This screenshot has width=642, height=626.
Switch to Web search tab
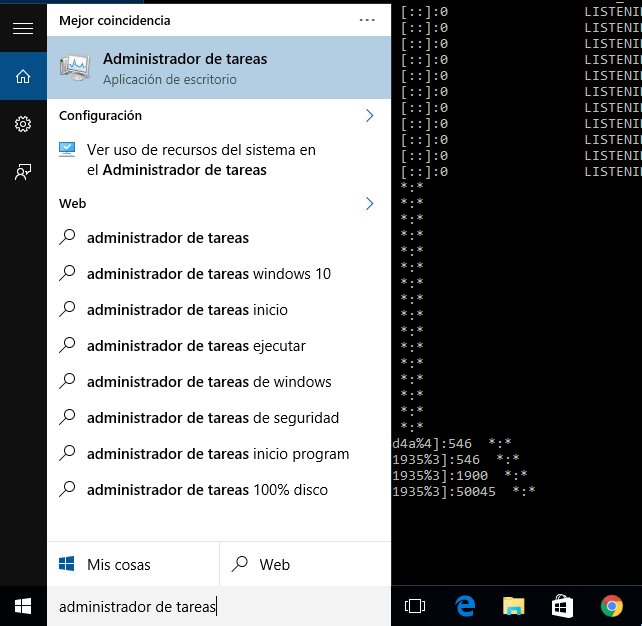pos(305,564)
